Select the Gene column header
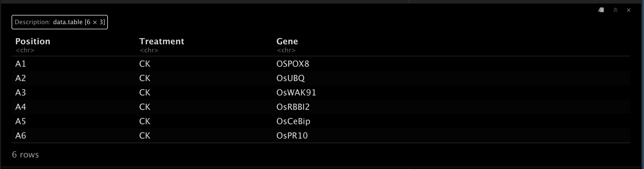Image resolution: width=644 pixels, height=169 pixels. click(287, 41)
